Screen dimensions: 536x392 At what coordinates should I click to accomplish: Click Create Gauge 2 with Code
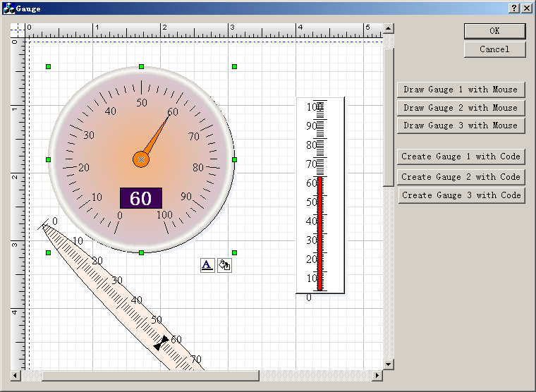click(x=461, y=177)
